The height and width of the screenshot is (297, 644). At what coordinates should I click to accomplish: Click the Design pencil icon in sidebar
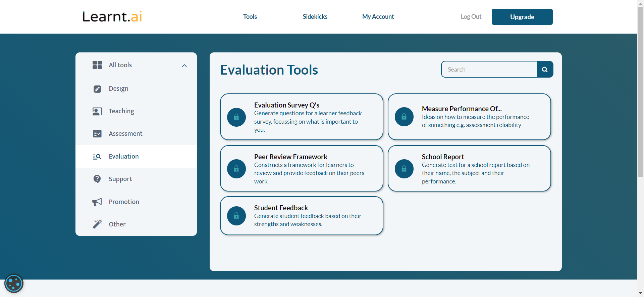[x=97, y=89]
